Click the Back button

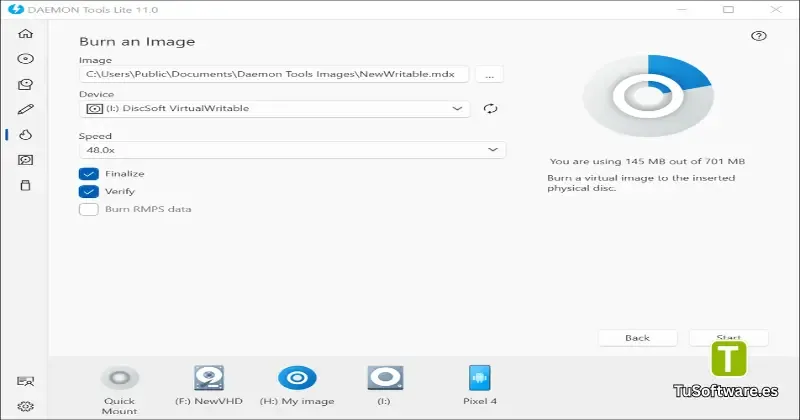638,338
